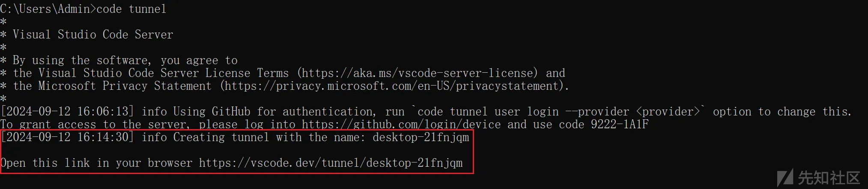Click the 16:06:13 timestamp
Viewport: 868px width, 189px height.
point(103,112)
